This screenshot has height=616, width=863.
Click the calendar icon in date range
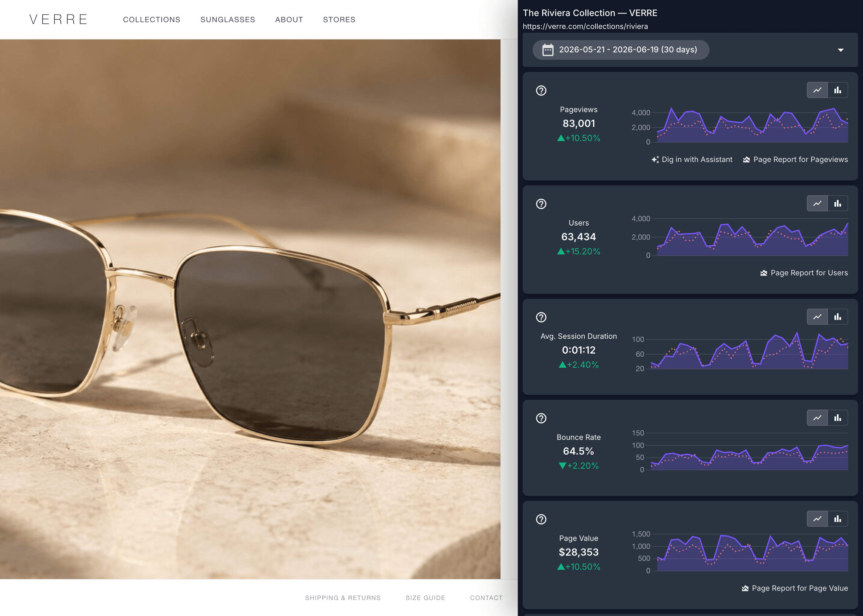[x=548, y=50]
